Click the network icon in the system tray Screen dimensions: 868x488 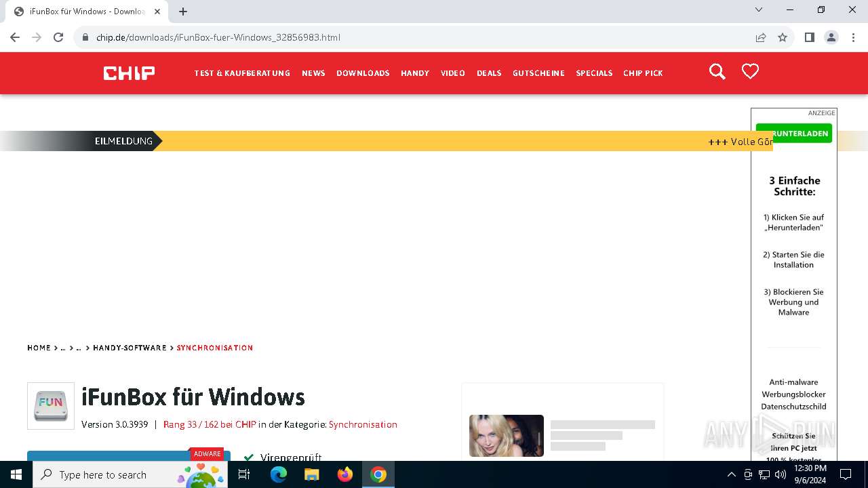[764, 474]
